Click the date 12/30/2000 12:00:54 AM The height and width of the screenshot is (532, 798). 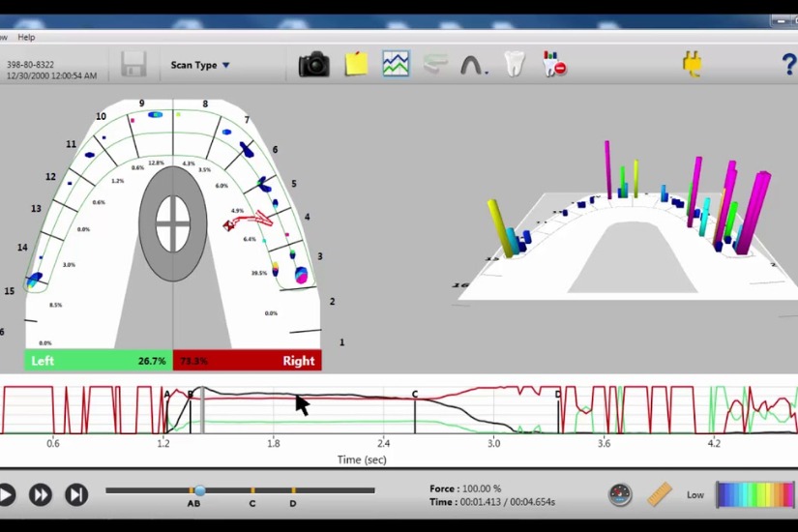(x=51, y=75)
